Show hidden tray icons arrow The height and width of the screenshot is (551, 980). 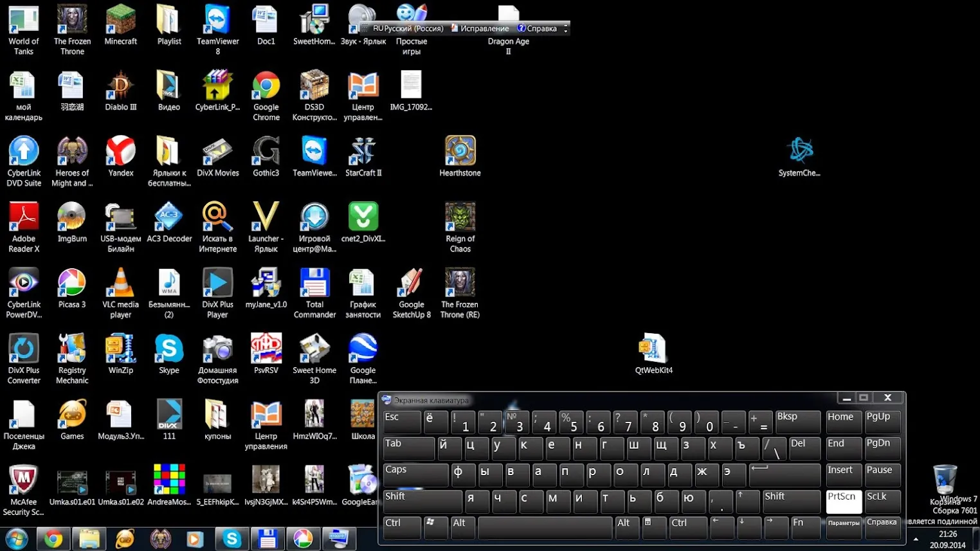(x=916, y=539)
